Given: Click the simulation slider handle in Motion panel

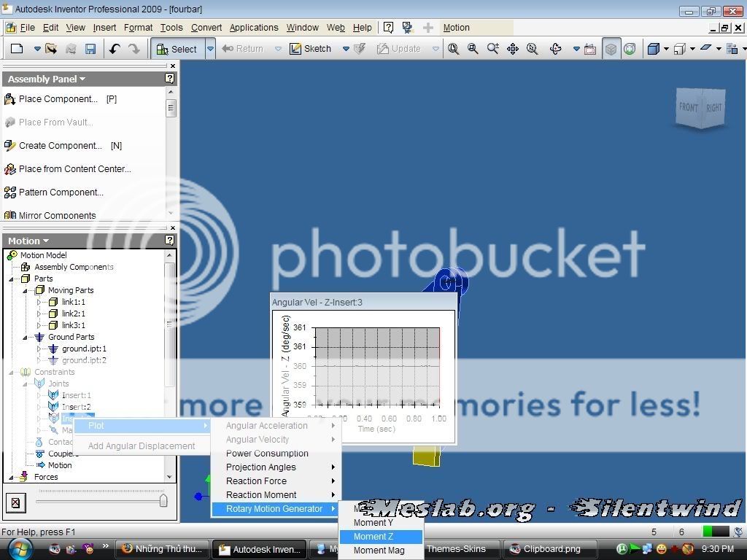Looking at the screenshot, I should (163, 500).
